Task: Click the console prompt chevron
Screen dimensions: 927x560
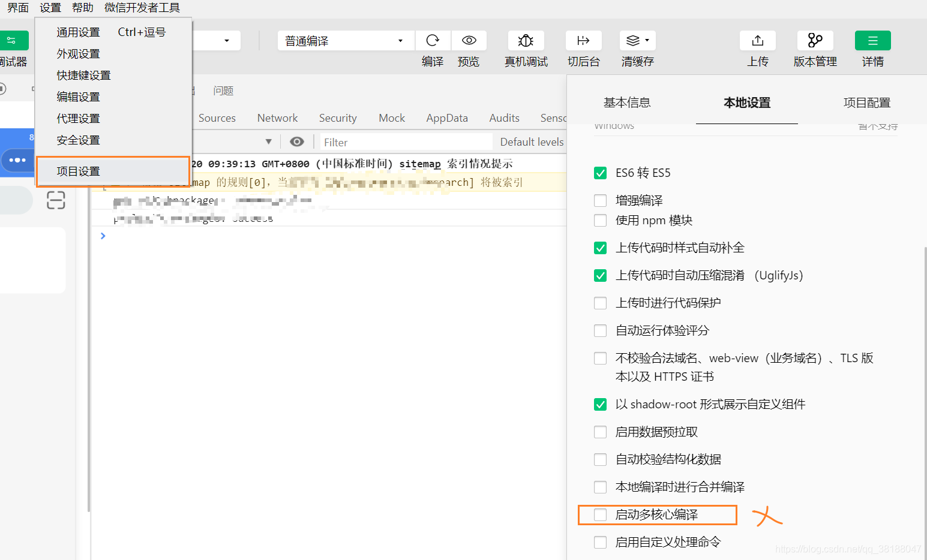Action: coord(103,236)
